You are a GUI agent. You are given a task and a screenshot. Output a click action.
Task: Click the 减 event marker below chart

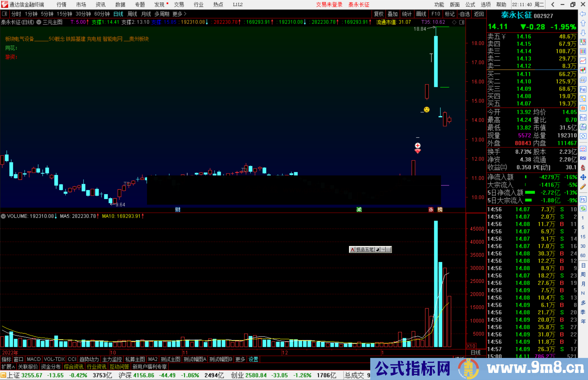point(359,209)
